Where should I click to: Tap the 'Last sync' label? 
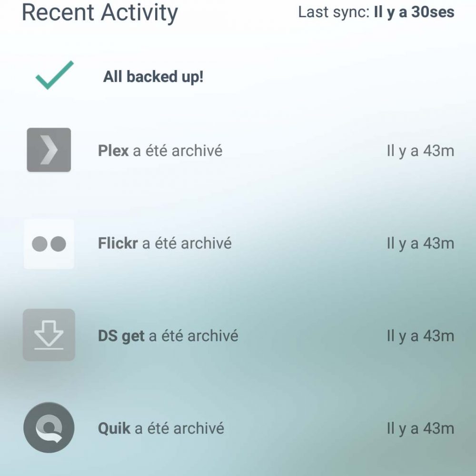[334, 12]
